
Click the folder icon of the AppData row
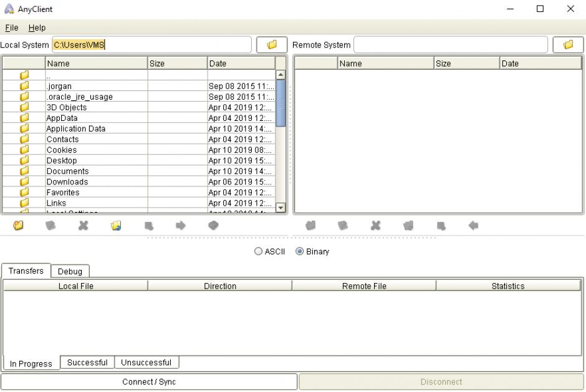[x=24, y=118]
